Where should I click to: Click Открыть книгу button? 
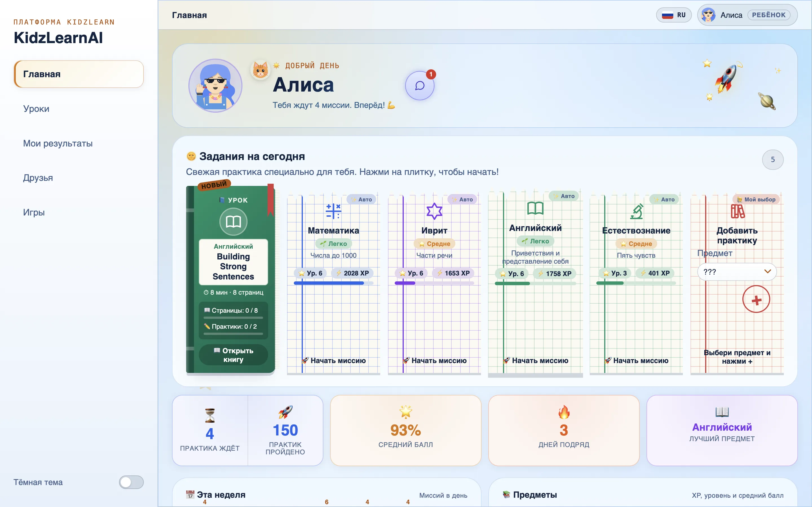pos(233,355)
